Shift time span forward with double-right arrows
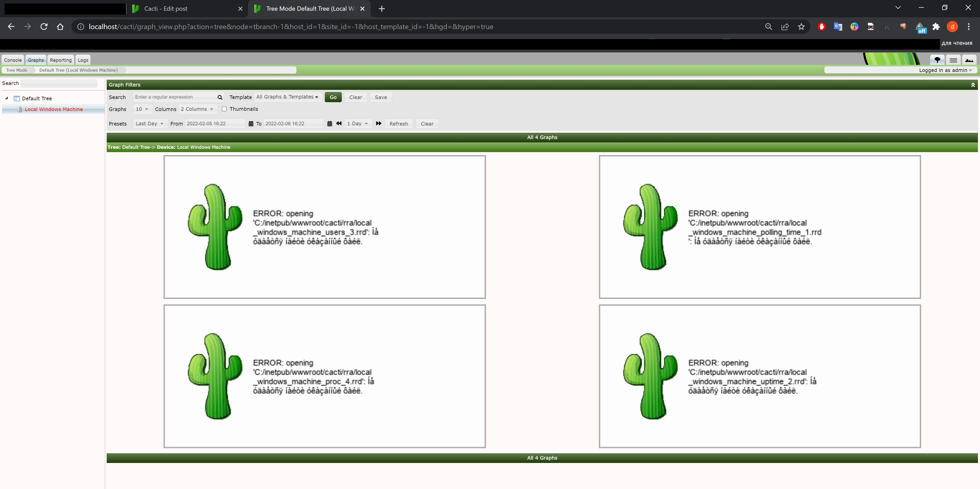This screenshot has height=489, width=980. click(x=378, y=123)
